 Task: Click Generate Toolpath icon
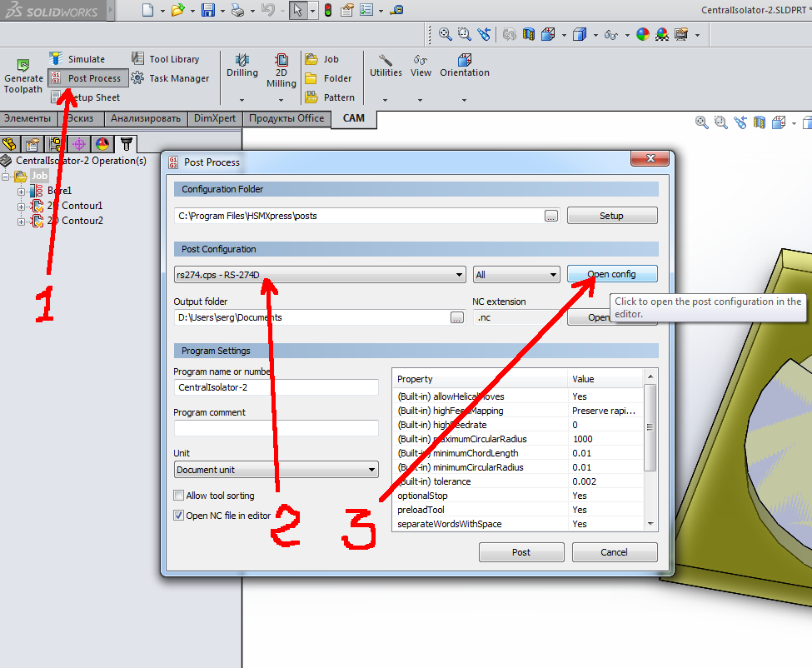(x=22, y=77)
